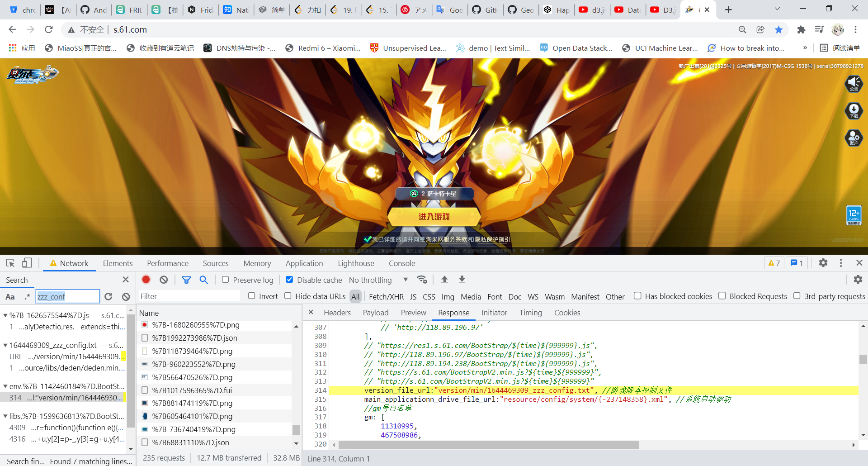Open the Chrome extensions puzzle icon
Screen dimensions: 868x466
point(801,29)
